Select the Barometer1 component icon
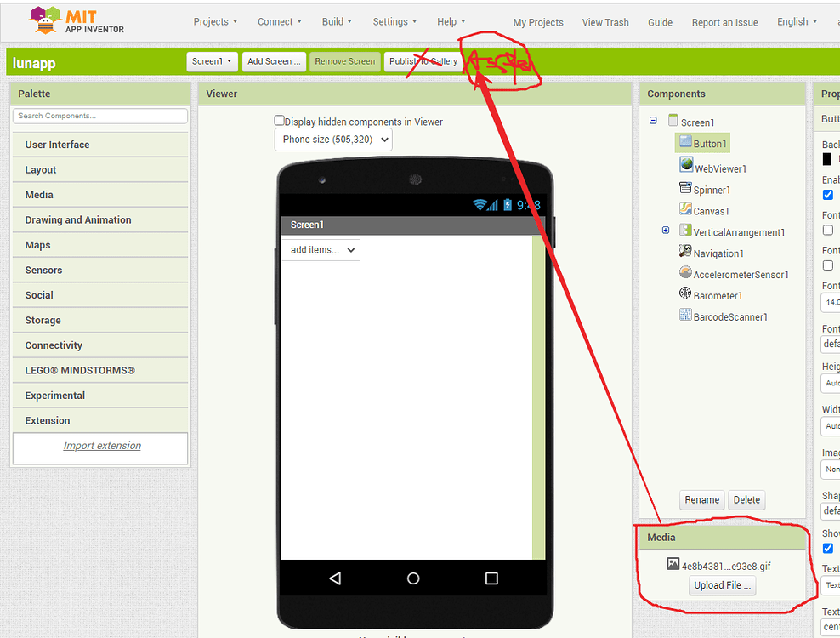The width and height of the screenshot is (840, 638). click(x=685, y=293)
